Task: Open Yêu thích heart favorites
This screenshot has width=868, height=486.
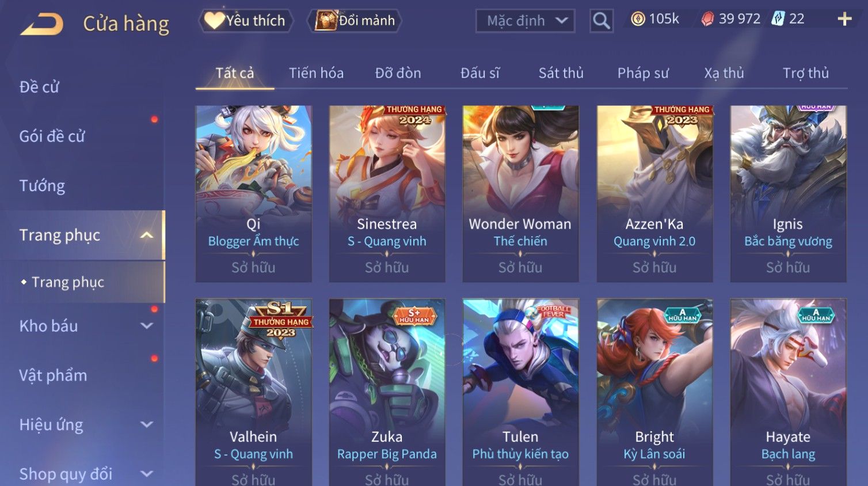Action: pos(246,21)
